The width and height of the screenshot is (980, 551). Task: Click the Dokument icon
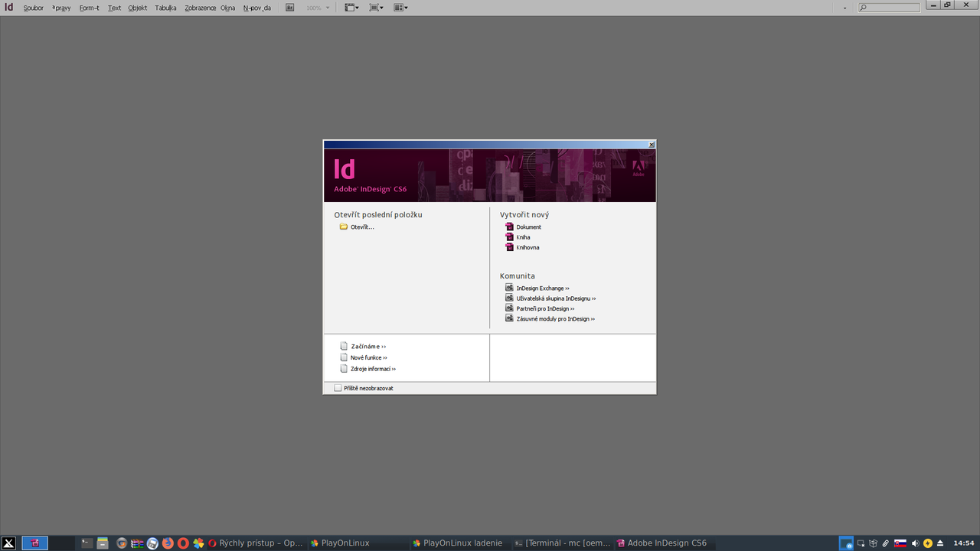point(509,227)
